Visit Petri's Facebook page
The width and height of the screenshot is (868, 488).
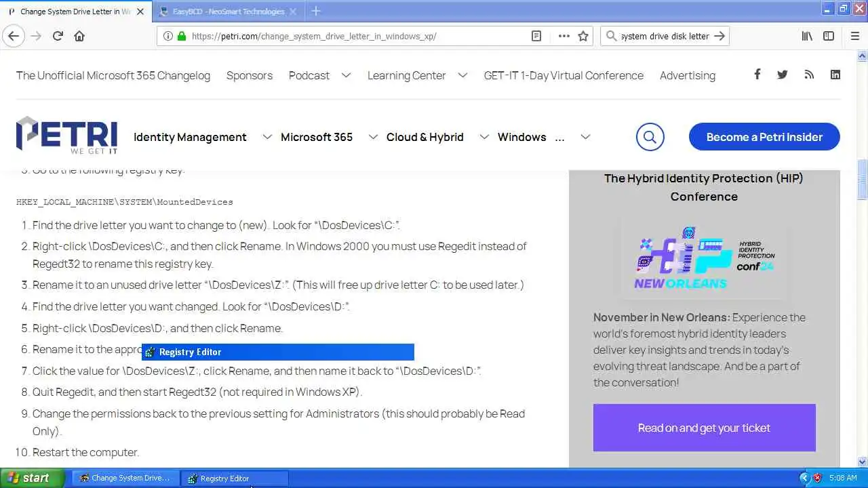tap(757, 75)
